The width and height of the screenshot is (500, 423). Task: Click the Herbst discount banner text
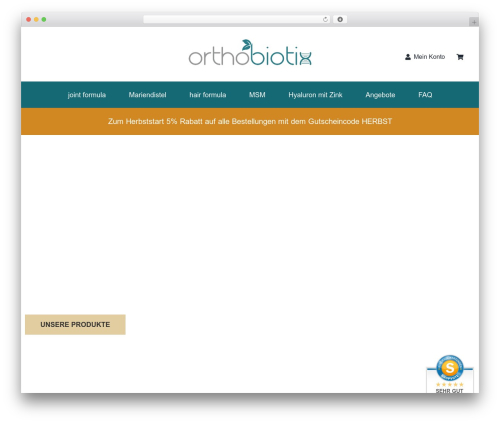coord(250,121)
